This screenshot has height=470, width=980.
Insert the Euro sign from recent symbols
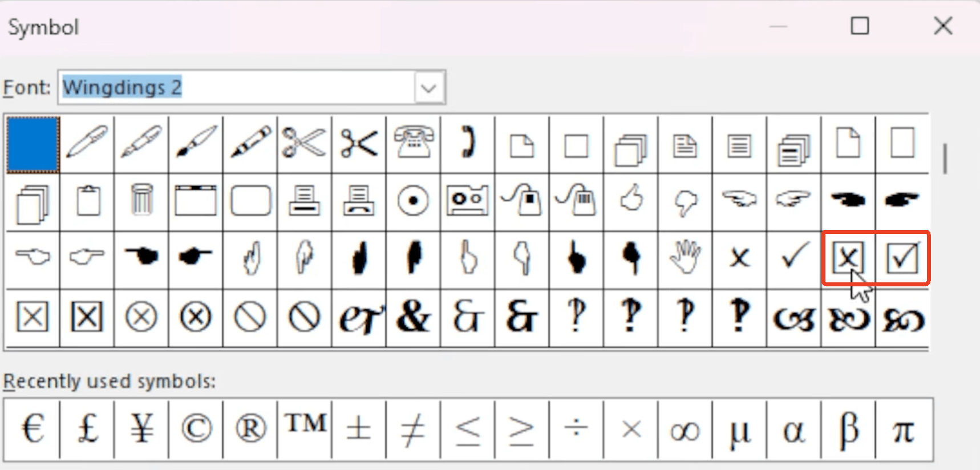pyautogui.click(x=33, y=429)
